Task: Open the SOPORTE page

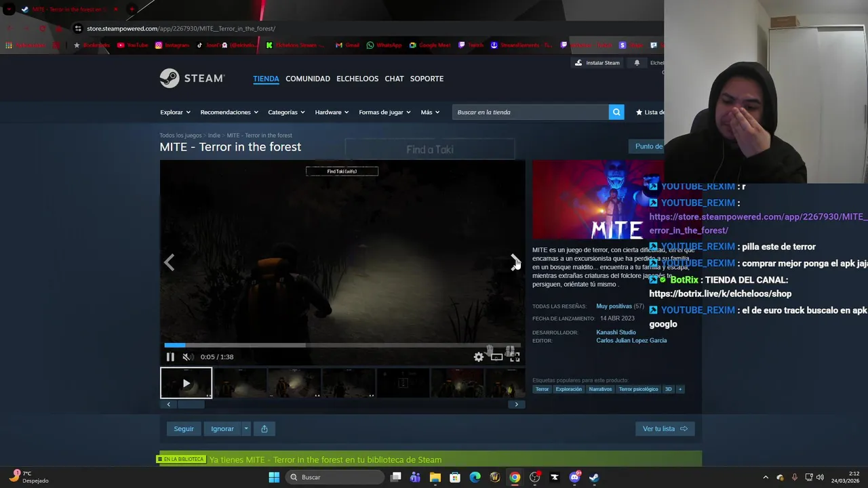Action: click(427, 79)
